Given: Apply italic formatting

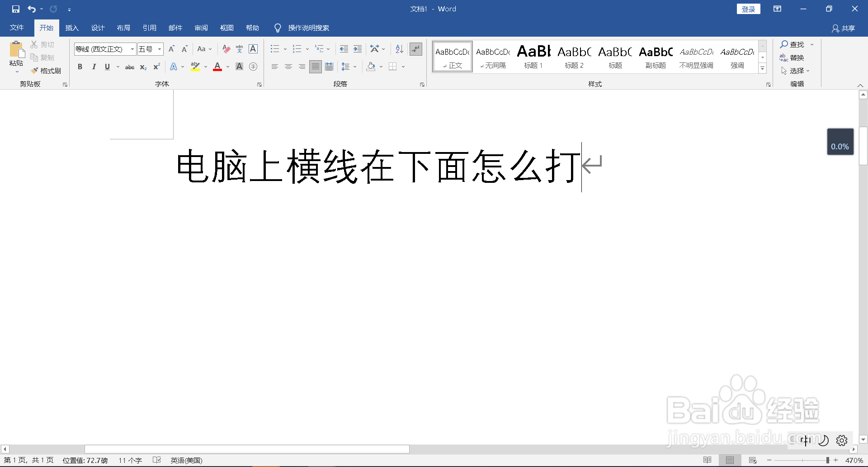Looking at the screenshot, I should pyautogui.click(x=94, y=67).
